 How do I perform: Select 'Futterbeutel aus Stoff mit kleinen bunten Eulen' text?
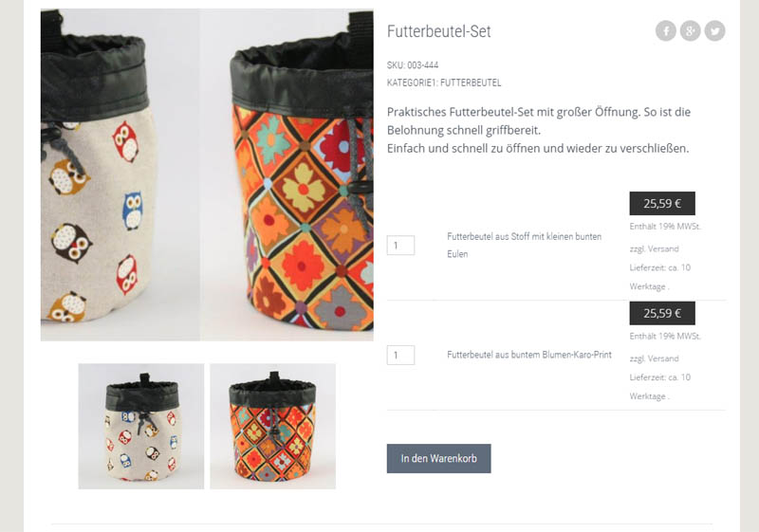(525, 246)
